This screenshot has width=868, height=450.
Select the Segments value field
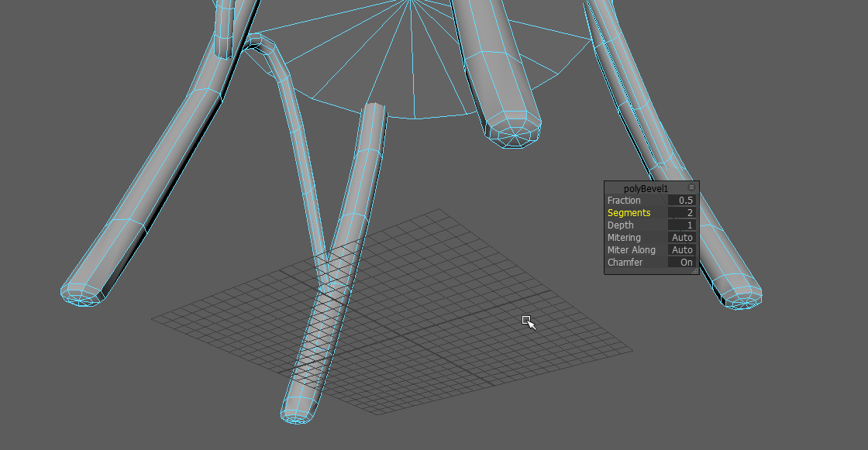682,213
